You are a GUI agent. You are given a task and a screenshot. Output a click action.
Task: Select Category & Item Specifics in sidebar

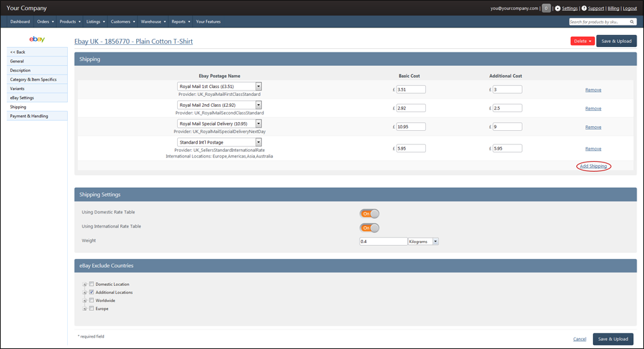37,79
